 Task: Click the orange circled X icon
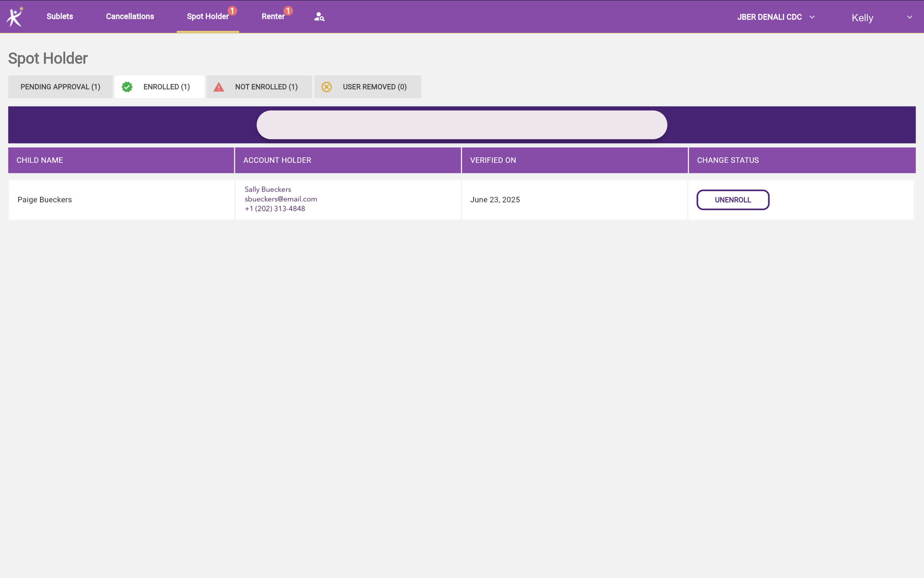[x=327, y=87]
